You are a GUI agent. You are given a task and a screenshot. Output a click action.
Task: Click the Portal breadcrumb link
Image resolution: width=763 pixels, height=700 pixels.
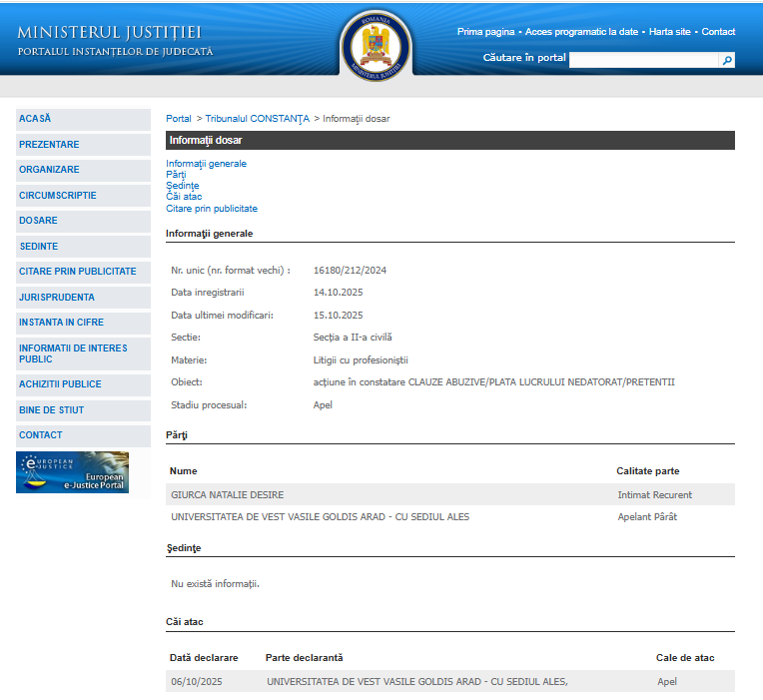[x=178, y=119]
